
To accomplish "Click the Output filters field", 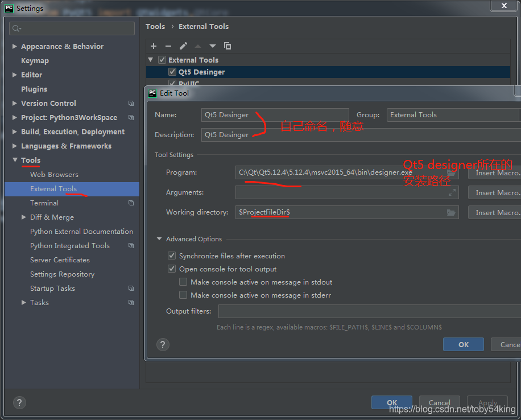I will pyautogui.click(x=370, y=311).
